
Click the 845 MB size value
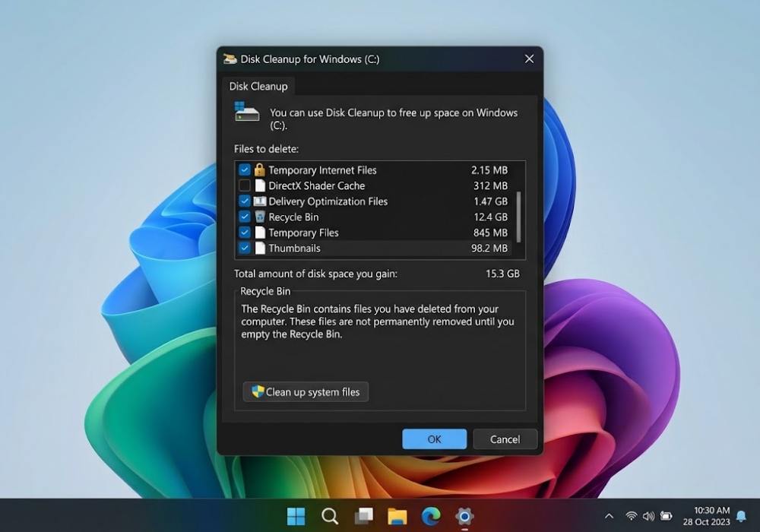tap(490, 233)
